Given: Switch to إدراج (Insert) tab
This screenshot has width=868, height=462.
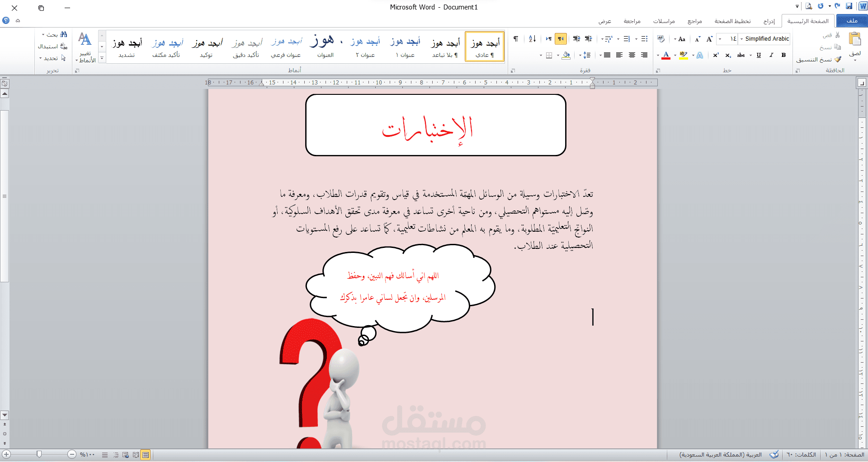Looking at the screenshot, I should (x=769, y=21).
